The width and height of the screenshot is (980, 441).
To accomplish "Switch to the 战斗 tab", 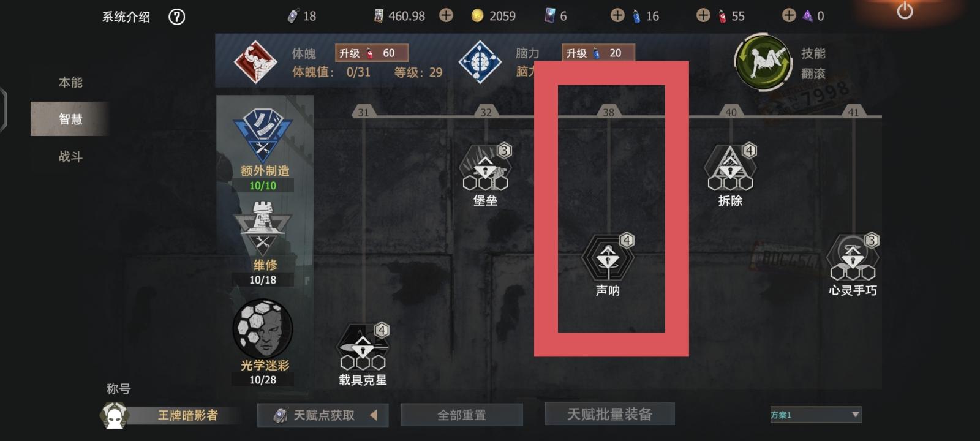I will point(70,157).
